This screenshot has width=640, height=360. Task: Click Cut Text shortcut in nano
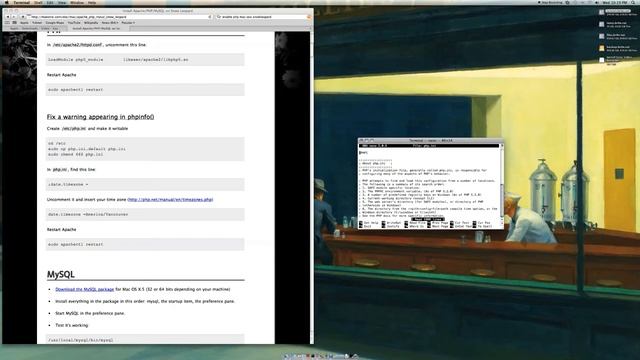click(x=460, y=223)
